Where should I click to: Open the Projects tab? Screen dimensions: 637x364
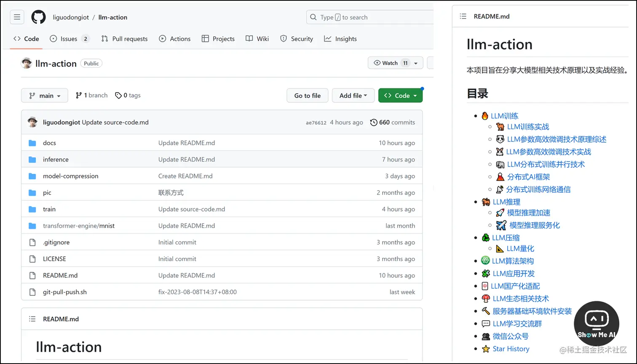(x=218, y=39)
